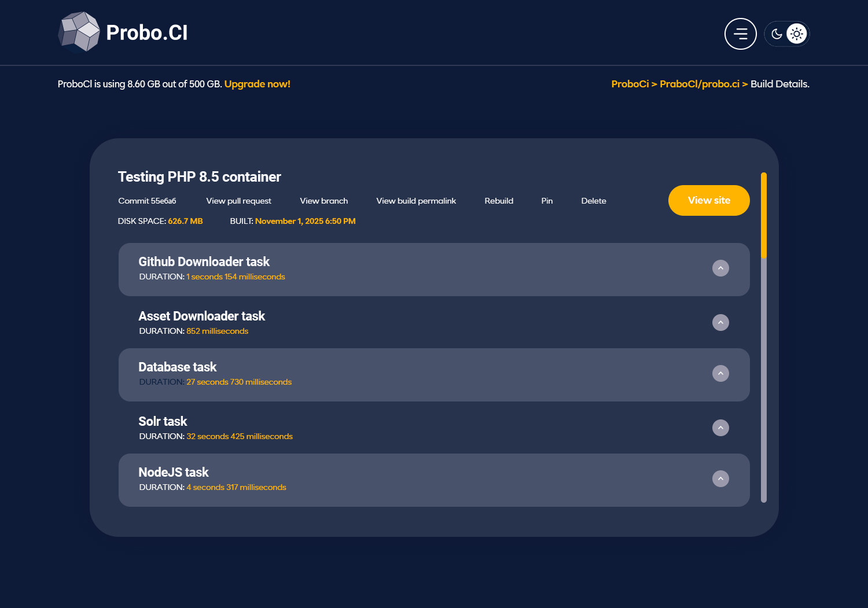The width and height of the screenshot is (868, 608).
Task: Switch to dark mode moon icon
Action: tap(777, 34)
